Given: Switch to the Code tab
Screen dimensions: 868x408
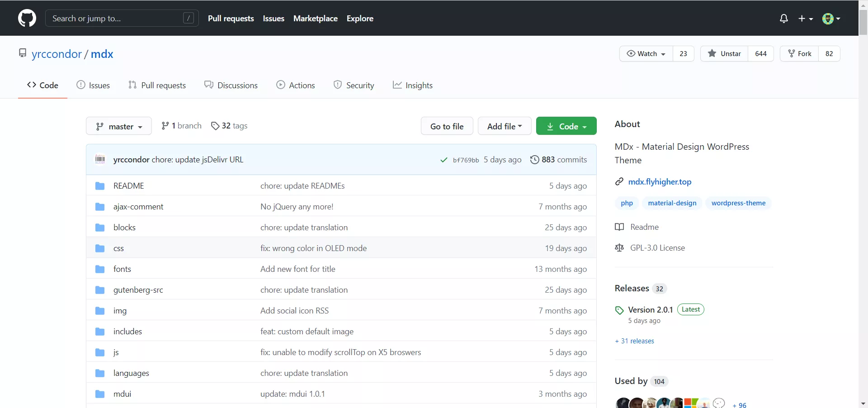Looking at the screenshot, I should coord(42,85).
